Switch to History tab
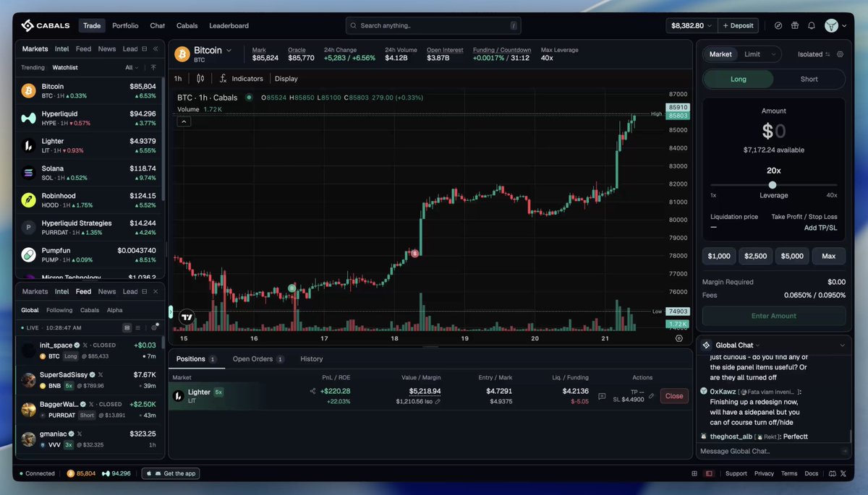Screen dimensions: 868x495 312,358
